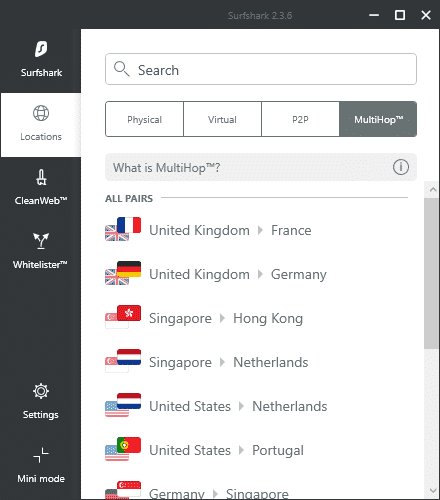Click the United Kingdom–France flag pair icon
Viewport: 440px width, 500px height.
point(123,229)
